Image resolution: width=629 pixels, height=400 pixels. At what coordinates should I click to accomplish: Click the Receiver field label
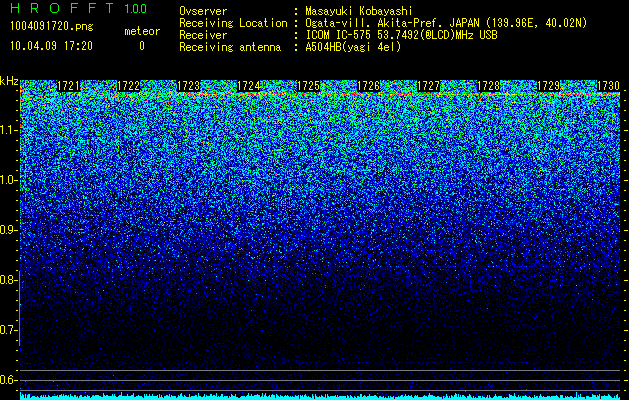pos(203,35)
